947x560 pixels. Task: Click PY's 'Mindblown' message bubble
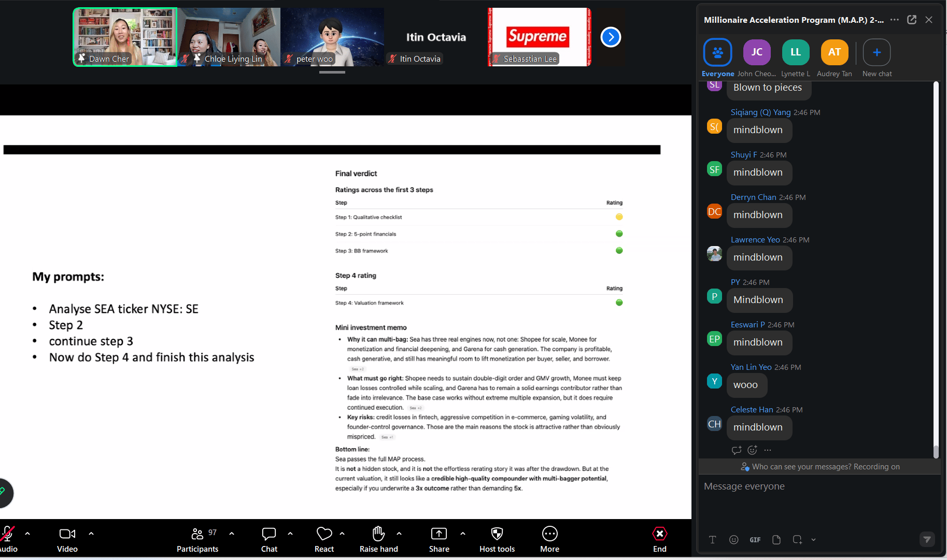point(759,300)
